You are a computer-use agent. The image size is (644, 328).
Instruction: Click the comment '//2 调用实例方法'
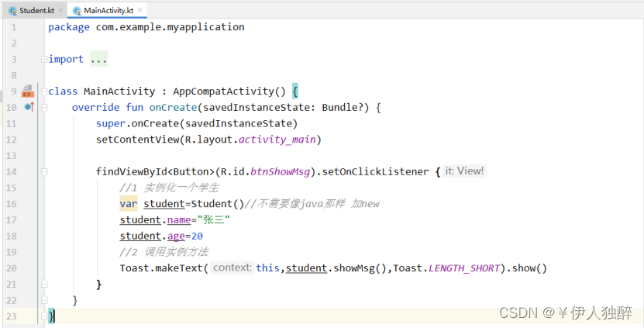pos(164,252)
